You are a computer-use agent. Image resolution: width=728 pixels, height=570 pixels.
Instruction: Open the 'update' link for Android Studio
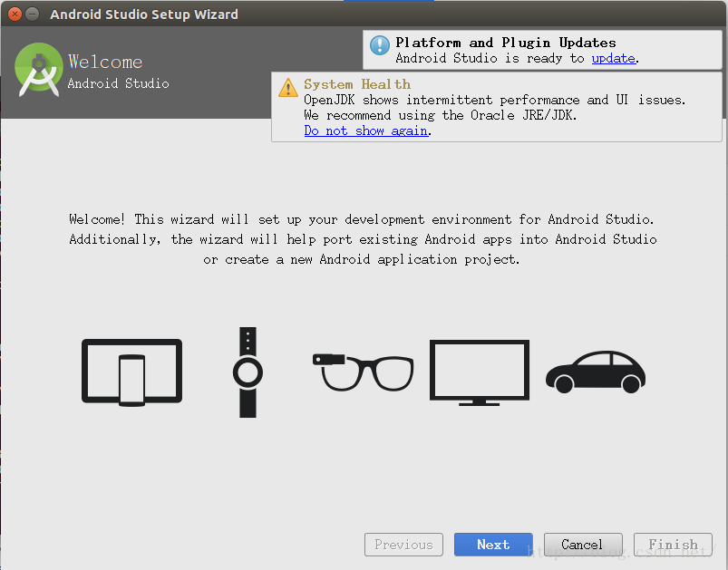coord(613,58)
